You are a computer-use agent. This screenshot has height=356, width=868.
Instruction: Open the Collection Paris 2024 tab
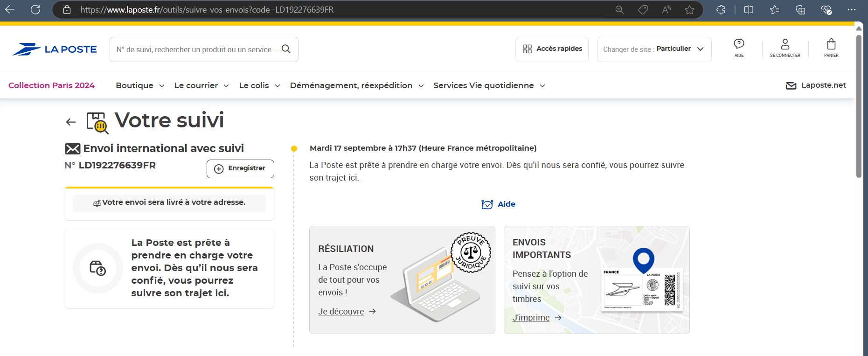point(51,85)
